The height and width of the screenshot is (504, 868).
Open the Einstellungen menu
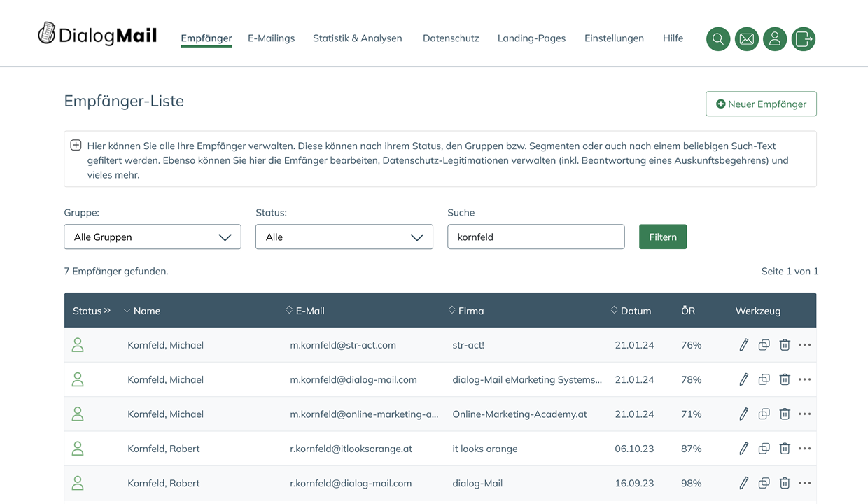point(614,38)
